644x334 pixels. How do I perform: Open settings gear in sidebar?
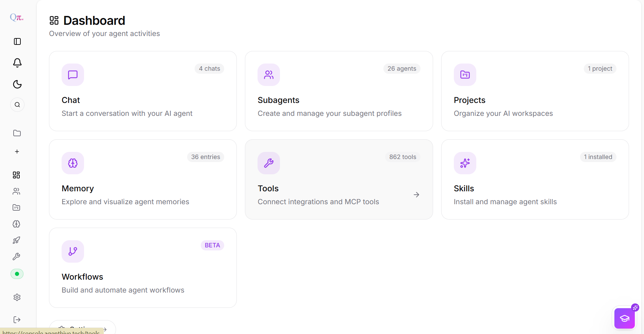[x=17, y=297]
